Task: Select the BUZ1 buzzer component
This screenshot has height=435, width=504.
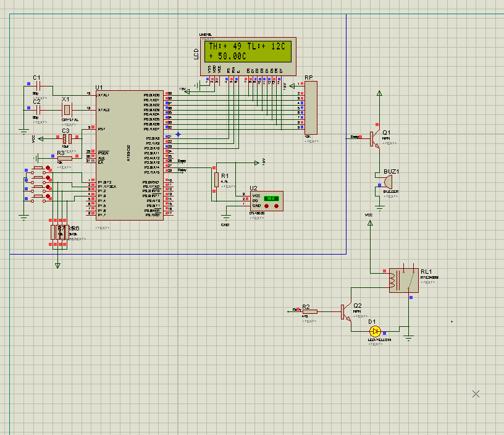Action: [x=387, y=182]
